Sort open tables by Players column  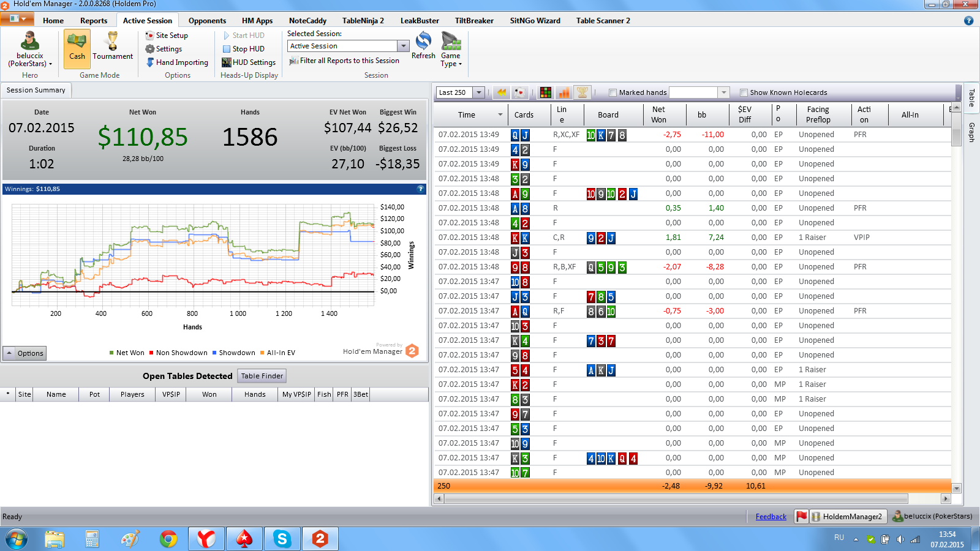[x=132, y=394]
